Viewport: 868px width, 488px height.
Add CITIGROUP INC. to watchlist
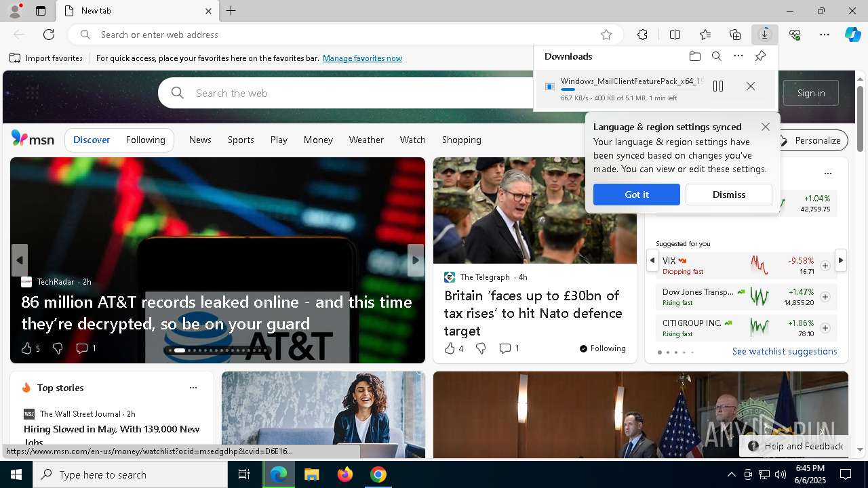pyautogui.click(x=825, y=328)
